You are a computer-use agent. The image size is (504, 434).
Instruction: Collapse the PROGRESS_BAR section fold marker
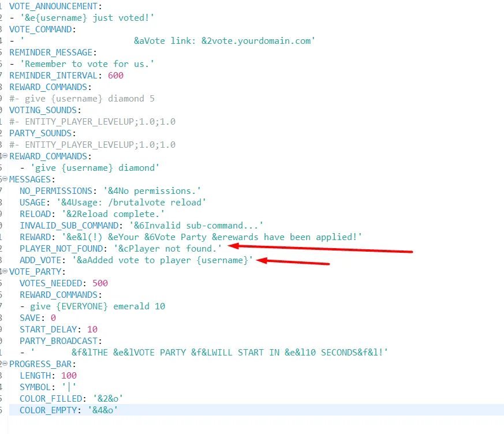(5, 364)
